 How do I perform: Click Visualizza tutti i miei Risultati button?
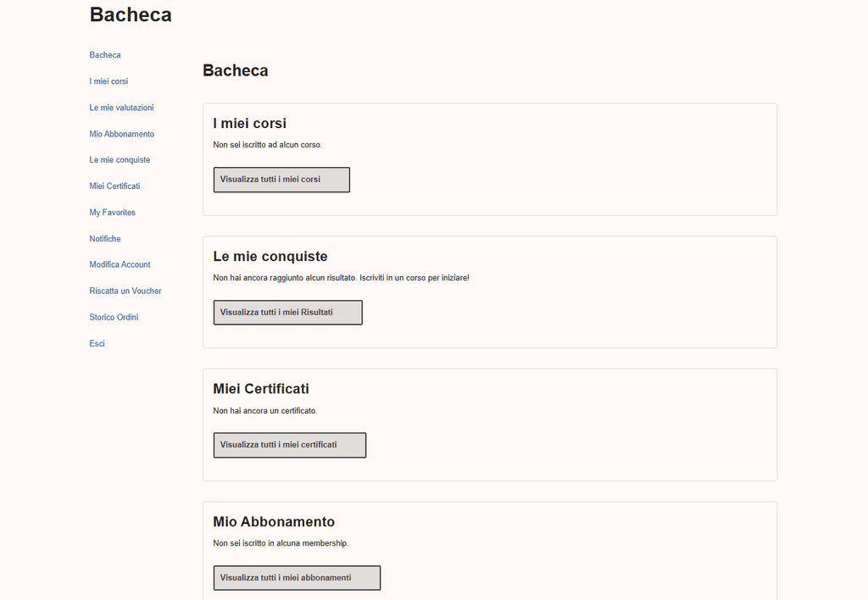coord(288,313)
